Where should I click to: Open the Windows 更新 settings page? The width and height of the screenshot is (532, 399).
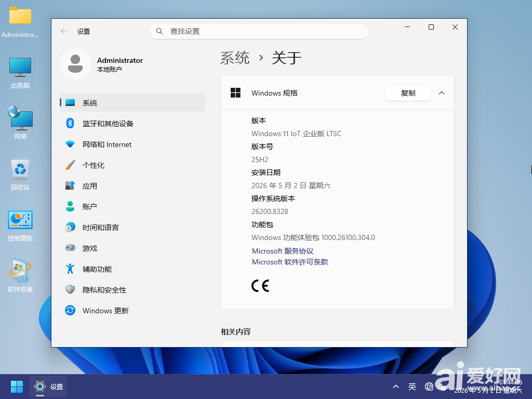pos(132,310)
